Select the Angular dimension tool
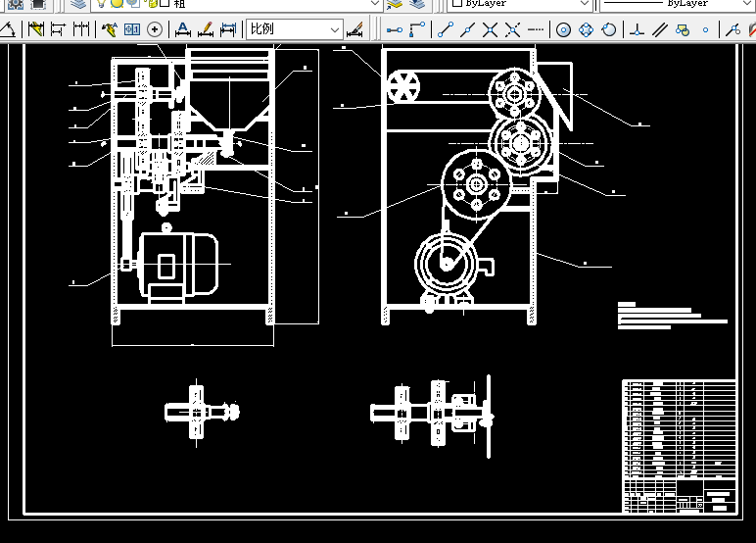756x543 pixels. 7,29
